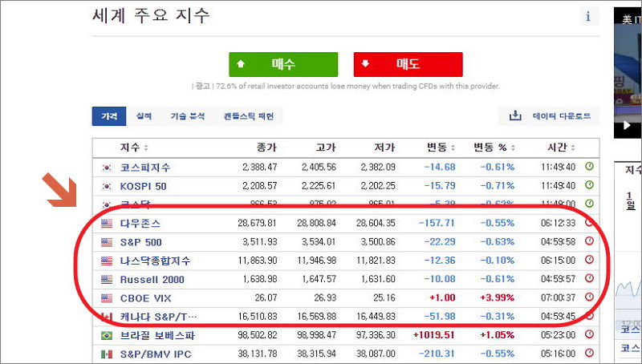Sort by the 변동 column header

[441, 148]
